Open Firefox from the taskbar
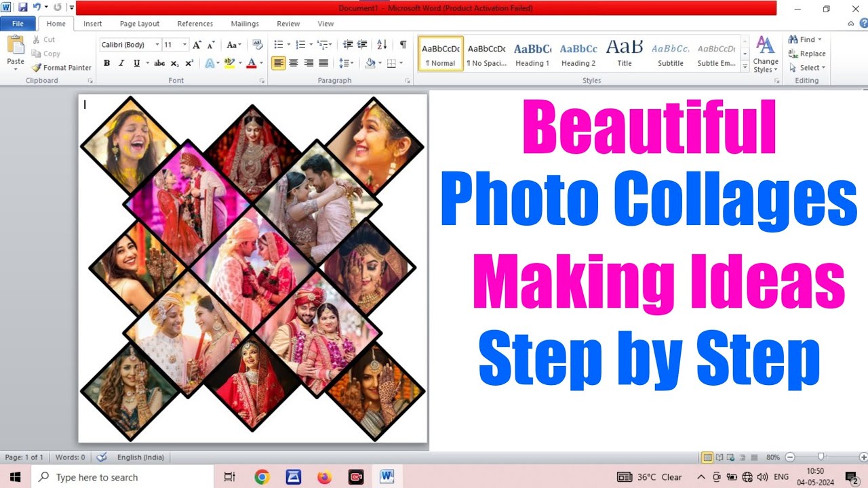 coord(324,477)
